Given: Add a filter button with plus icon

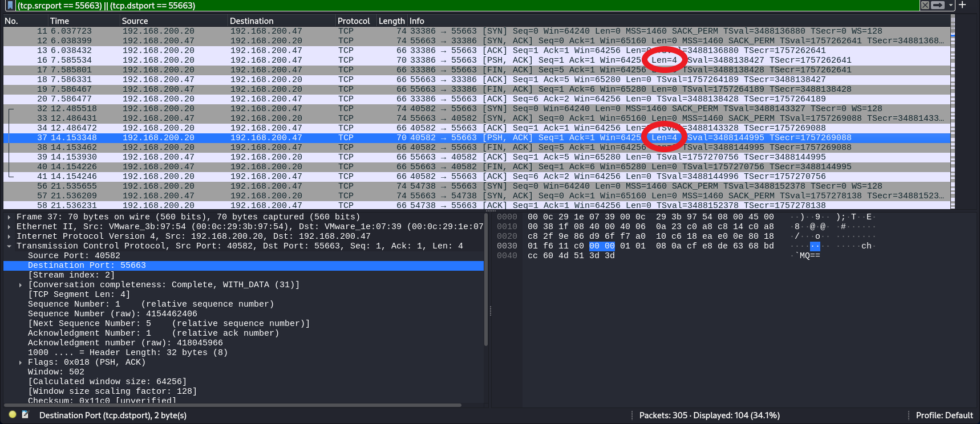Looking at the screenshot, I should [962, 5].
